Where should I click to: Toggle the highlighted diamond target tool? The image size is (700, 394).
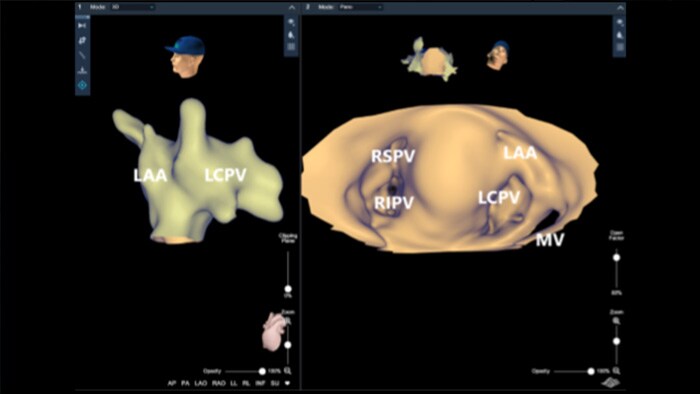82,85
